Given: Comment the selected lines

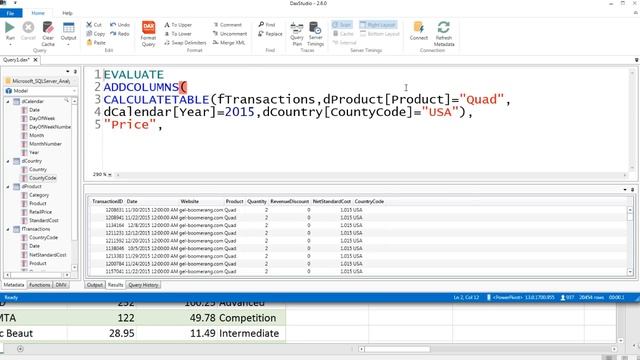Looking at the screenshot, I should click(x=227, y=25).
